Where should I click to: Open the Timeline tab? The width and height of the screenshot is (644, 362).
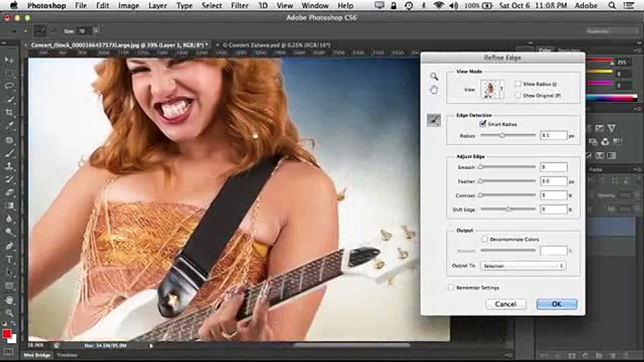tap(66, 355)
